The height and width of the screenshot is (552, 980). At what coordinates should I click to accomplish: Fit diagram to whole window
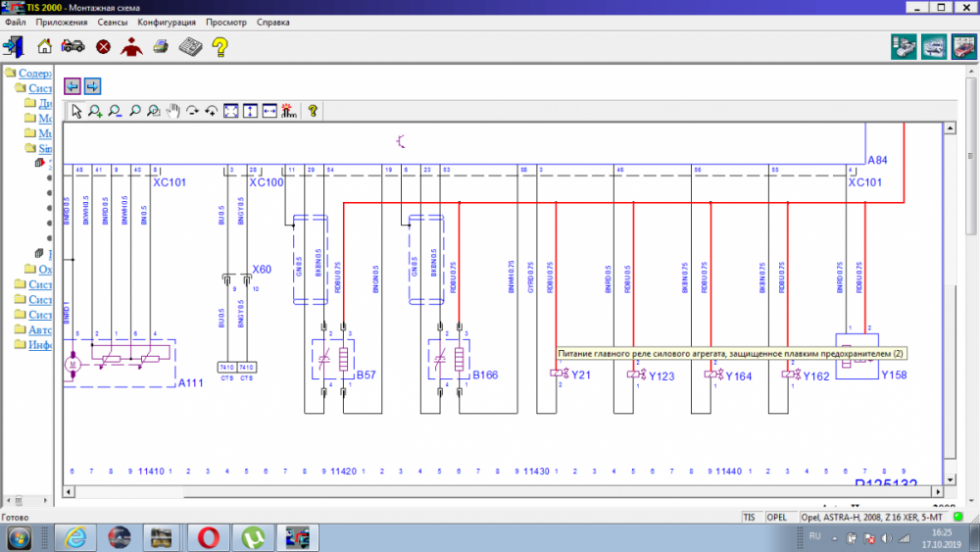click(x=231, y=111)
